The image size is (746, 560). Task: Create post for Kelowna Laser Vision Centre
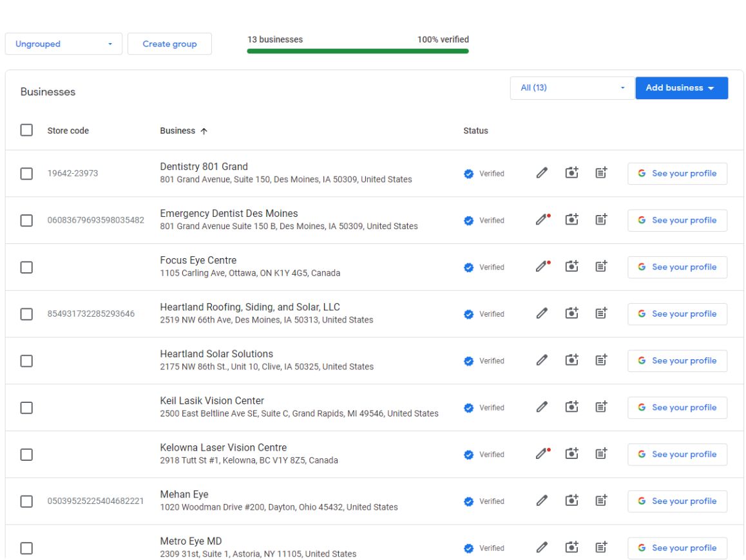(601, 453)
